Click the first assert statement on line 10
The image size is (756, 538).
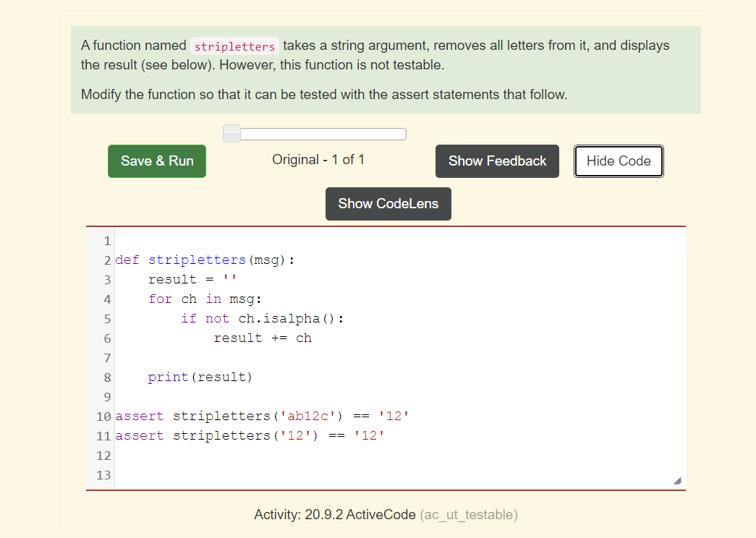pyautogui.click(x=263, y=416)
